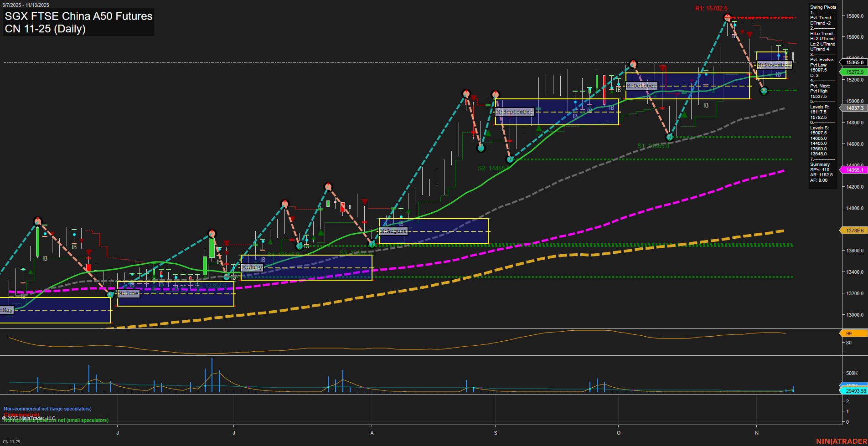The height and width of the screenshot is (446, 868).
Task: Click the pivot marker at the October swing low
Action: [x=670, y=136]
